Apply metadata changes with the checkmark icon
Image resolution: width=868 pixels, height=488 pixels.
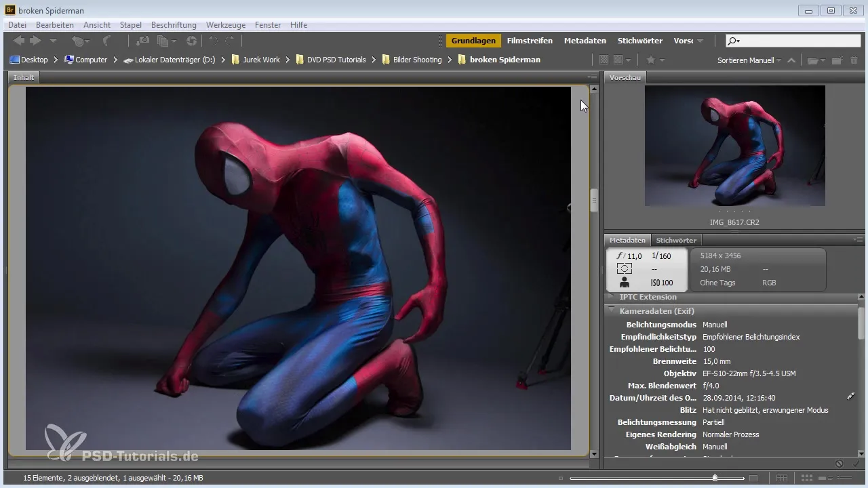pos(856,464)
